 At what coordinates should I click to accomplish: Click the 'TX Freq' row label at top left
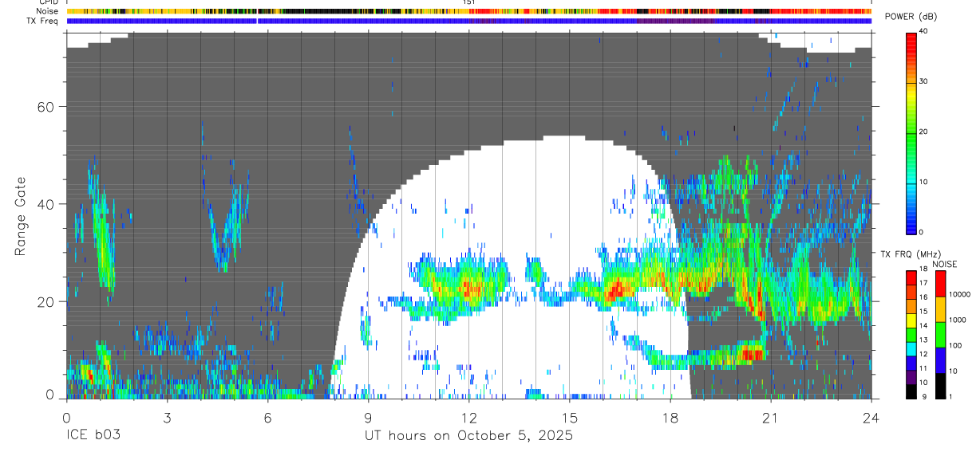click(x=44, y=21)
